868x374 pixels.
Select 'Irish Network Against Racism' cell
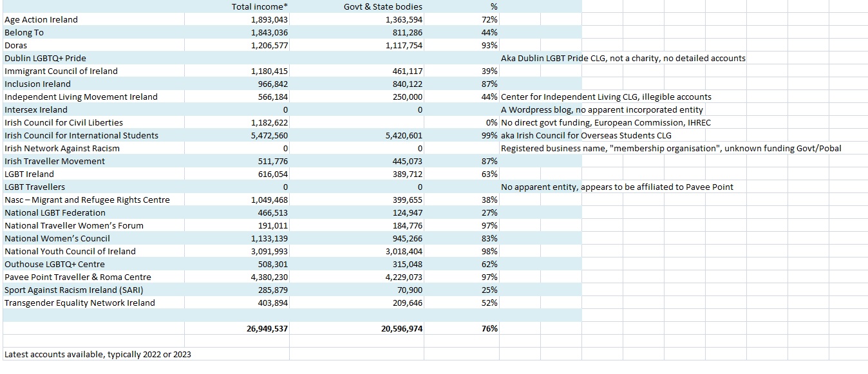pyautogui.click(x=93, y=148)
